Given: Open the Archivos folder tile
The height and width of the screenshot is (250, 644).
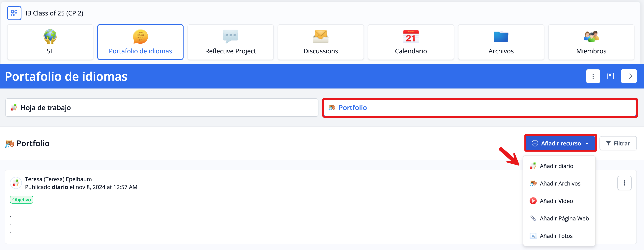Looking at the screenshot, I should pyautogui.click(x=501, y=42).
